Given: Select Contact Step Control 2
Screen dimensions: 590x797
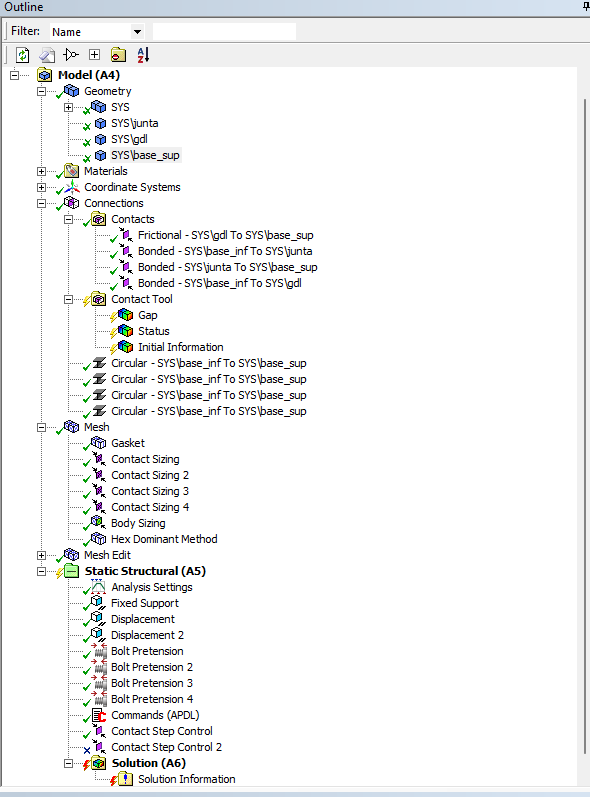Looking at the screenshot, I should 166,747.
